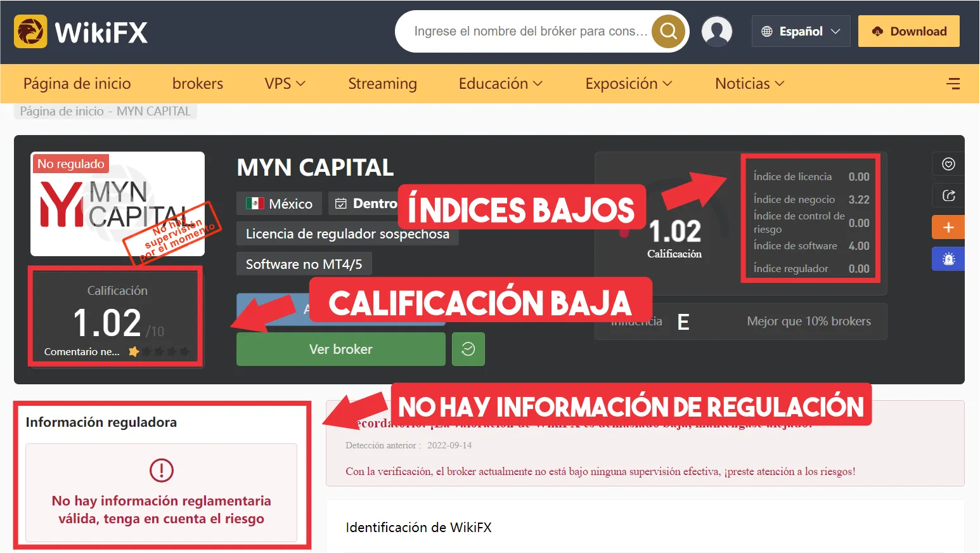This screenshot has width=980, height=553.
Task: Click the Identificación de WikiFX heading
Action: pyautogui.click(x=418, y=528)
